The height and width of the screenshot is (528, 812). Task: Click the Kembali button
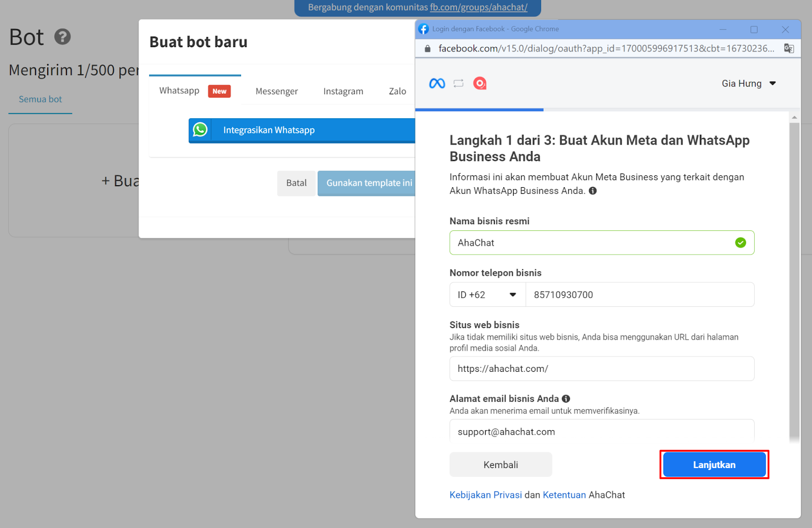[x=500, y=465]
